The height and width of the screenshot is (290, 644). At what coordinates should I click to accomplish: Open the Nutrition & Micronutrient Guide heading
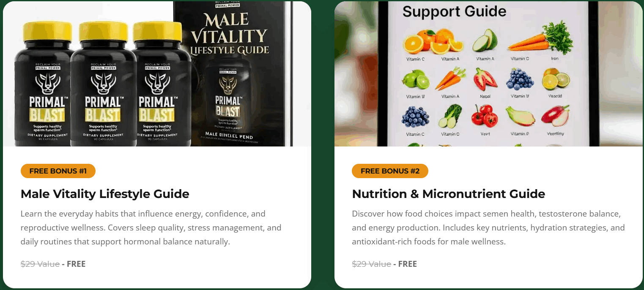[448, 194]
